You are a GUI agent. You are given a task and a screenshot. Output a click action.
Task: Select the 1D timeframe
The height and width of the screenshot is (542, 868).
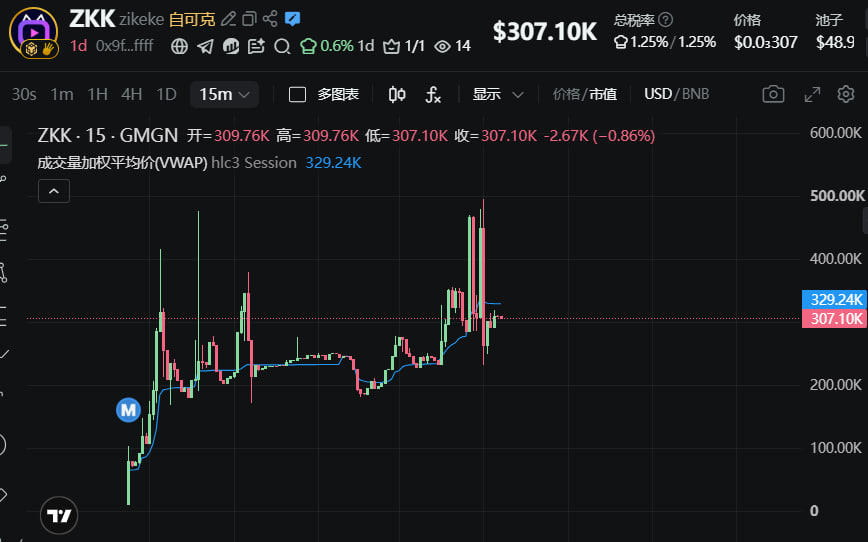(166, 95)
